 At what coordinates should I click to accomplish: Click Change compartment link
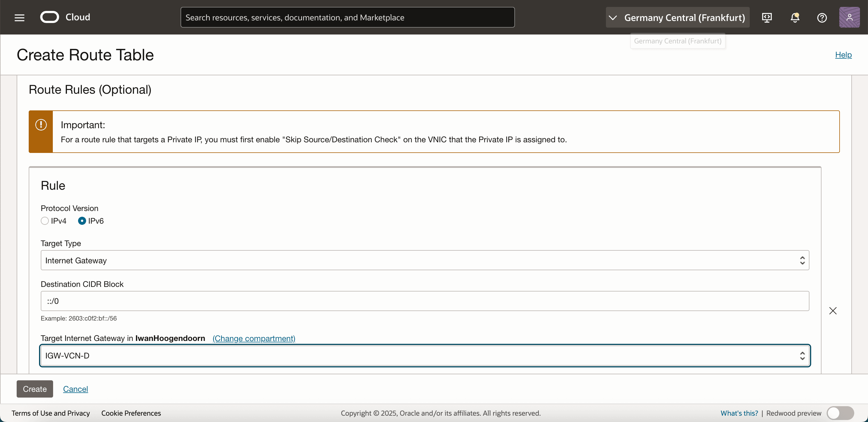pyautogui.click(x=254, y=338)
